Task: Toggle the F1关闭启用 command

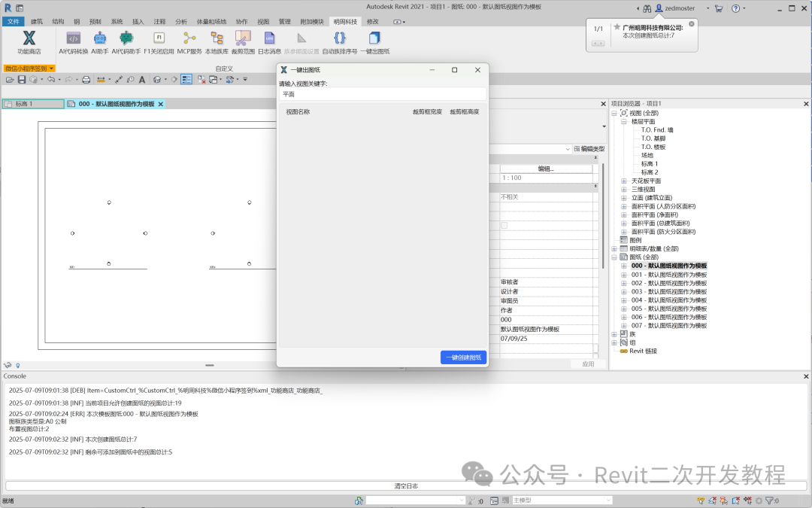Action: pyautogui.click(x=159, y=42)
